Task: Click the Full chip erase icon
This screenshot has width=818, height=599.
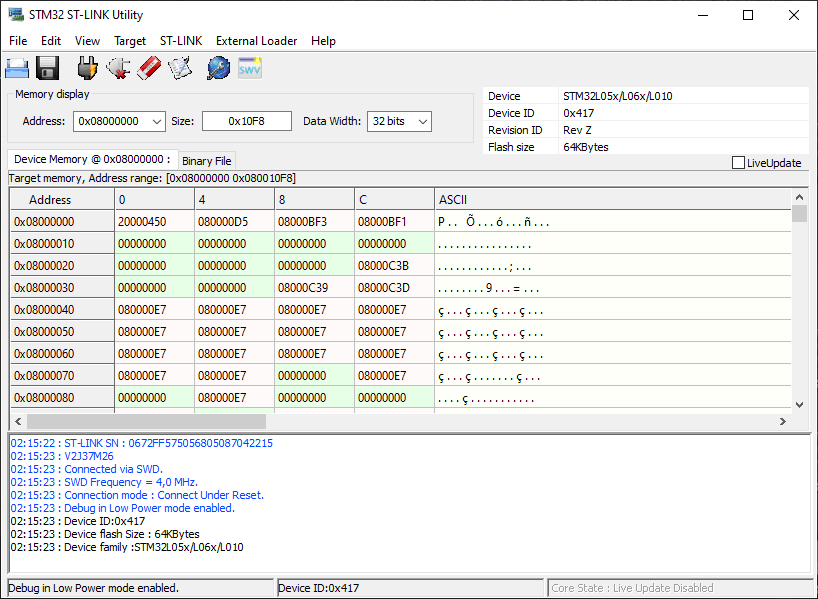Action: (x=149, y=68)
